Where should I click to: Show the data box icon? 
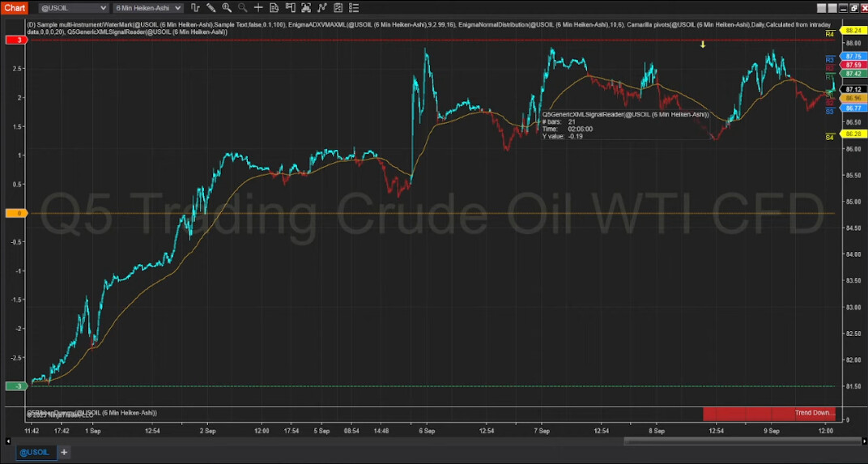(274, 8)
